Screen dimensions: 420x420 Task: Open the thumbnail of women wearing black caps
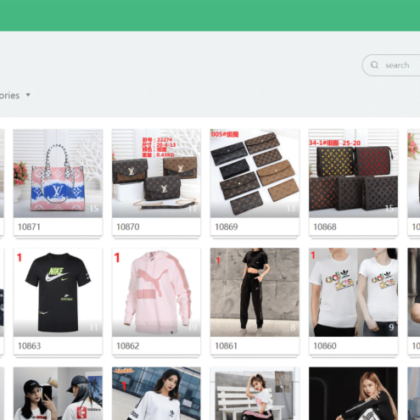point(58,394)
